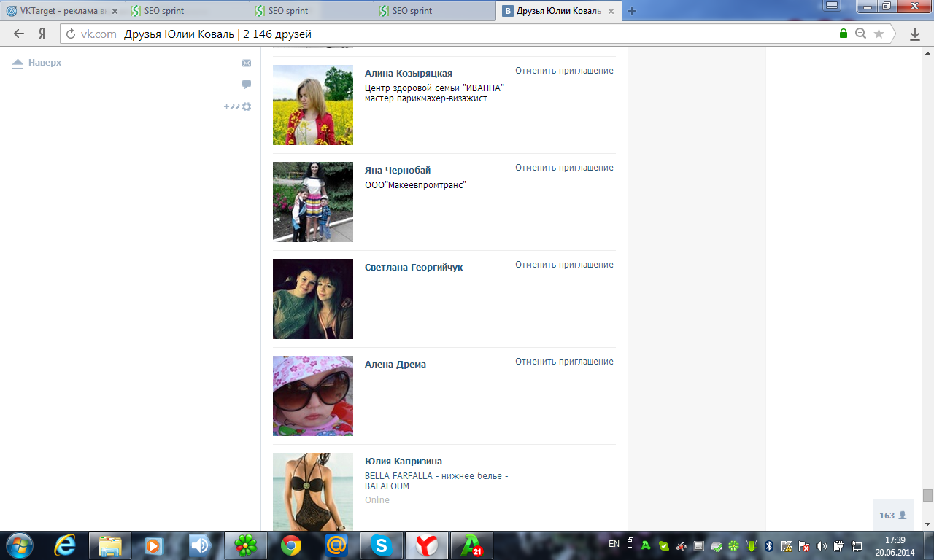
Task: Cancel invitation for Яна Чернобай
Action: (564, 168)
